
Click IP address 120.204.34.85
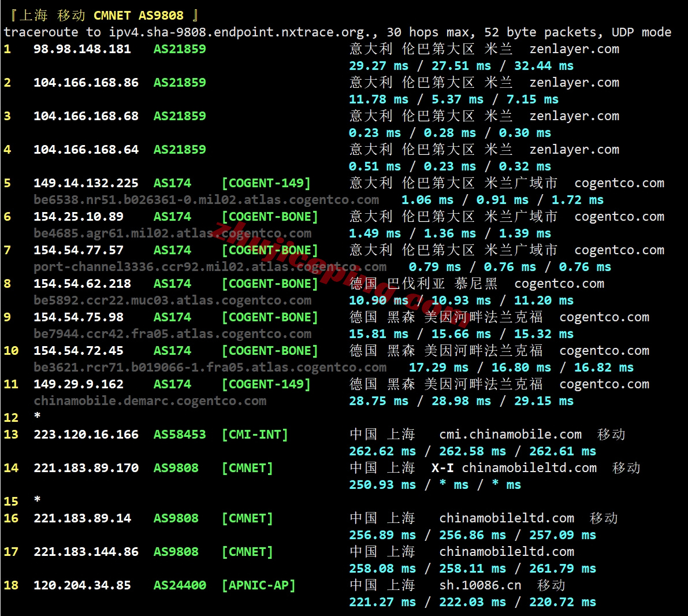coord(82,585)
